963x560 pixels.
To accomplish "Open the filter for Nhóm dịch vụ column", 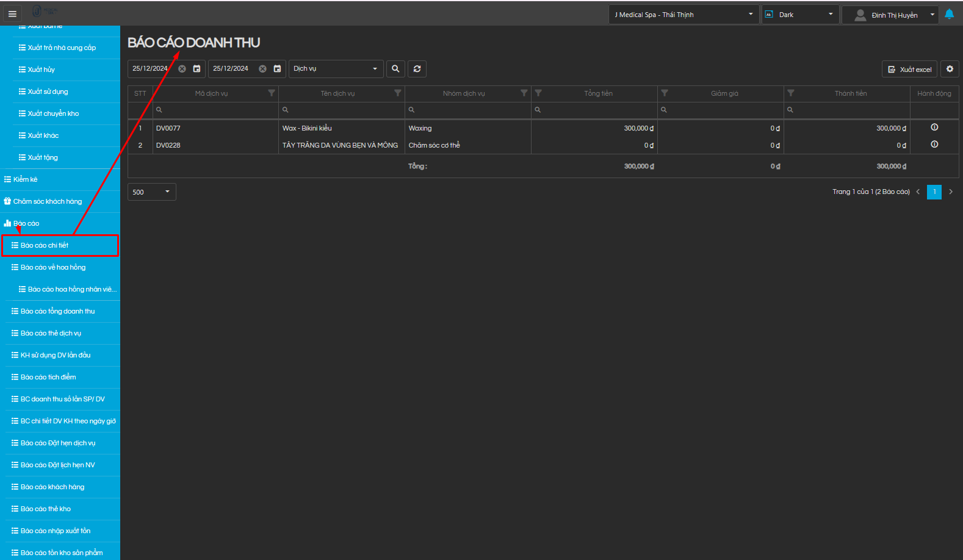I will click(x=524, y=93).
